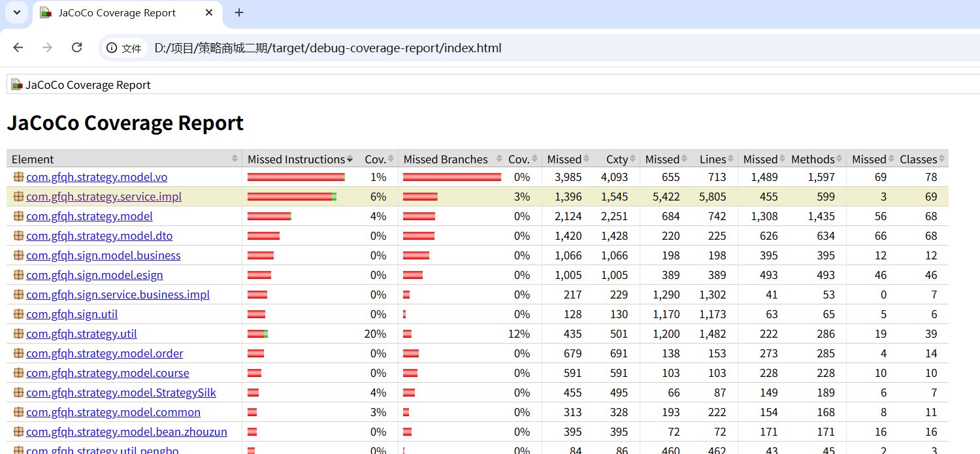
Task: Click package icon beside com.gfqh.strategy.model.course
Action: [18, 372]
